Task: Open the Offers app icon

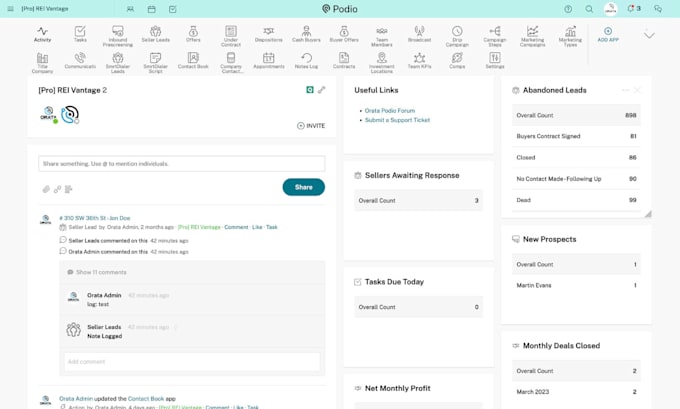Action: tap(193, 34)
